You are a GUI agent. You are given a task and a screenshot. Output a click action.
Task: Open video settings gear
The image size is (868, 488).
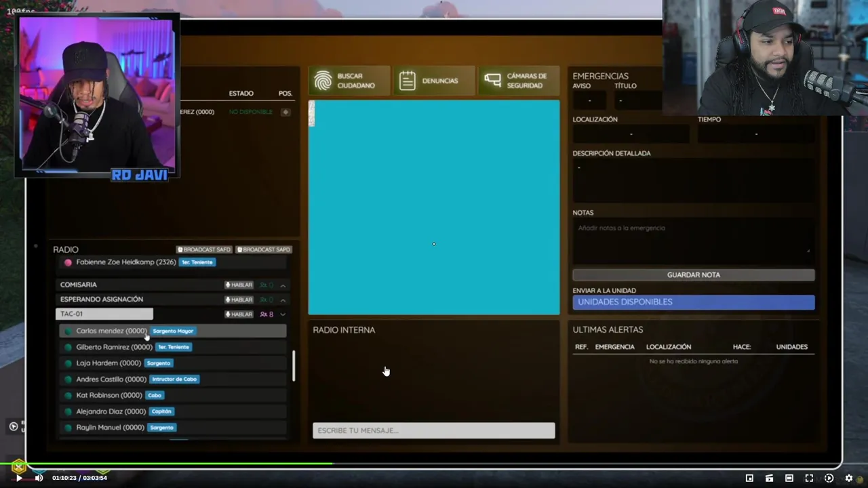[848, 478]
